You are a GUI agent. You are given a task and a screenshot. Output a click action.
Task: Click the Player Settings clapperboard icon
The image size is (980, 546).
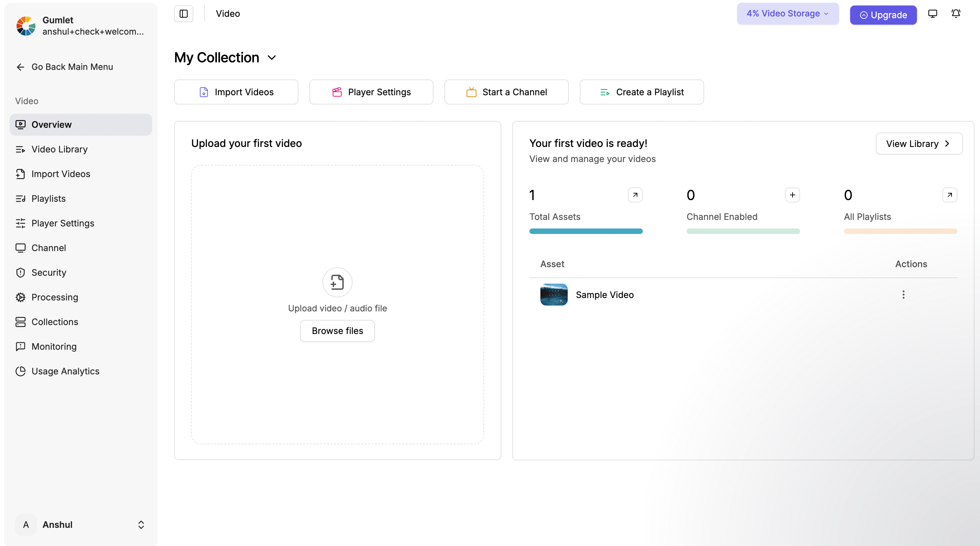pyautogui.click(x=337, y=92)
